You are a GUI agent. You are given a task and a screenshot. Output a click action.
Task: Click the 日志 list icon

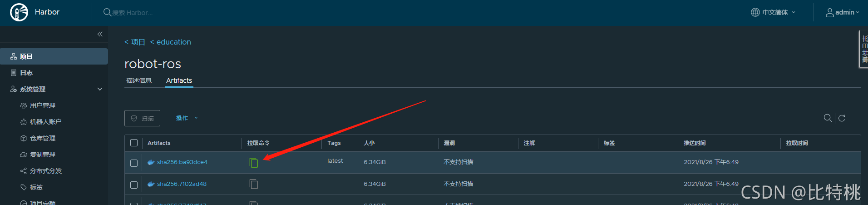point(14,73)
